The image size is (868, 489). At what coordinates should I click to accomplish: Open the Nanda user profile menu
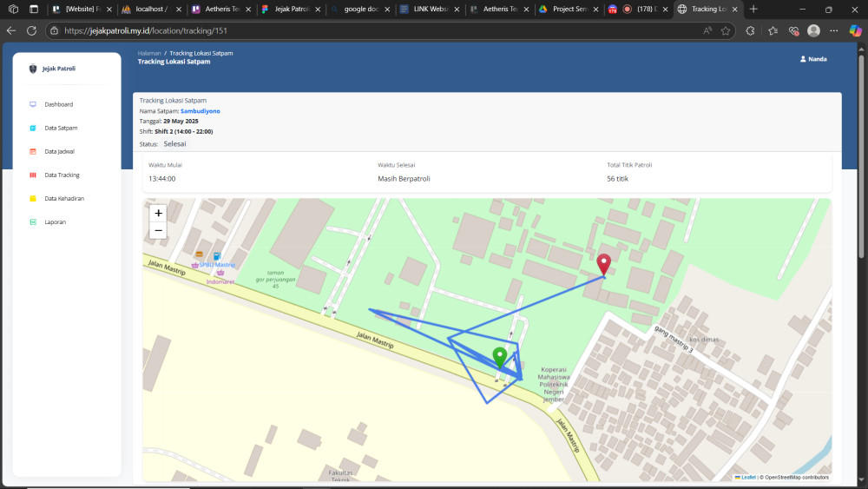[813, 59]
